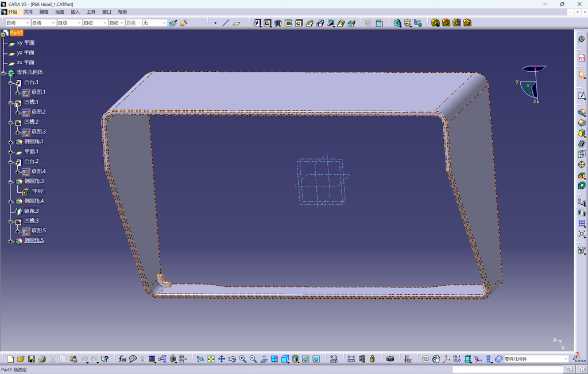Open file with the folder icon
Image resolution: width=588 pixels, height=374 pixels.
pos(21,359)
